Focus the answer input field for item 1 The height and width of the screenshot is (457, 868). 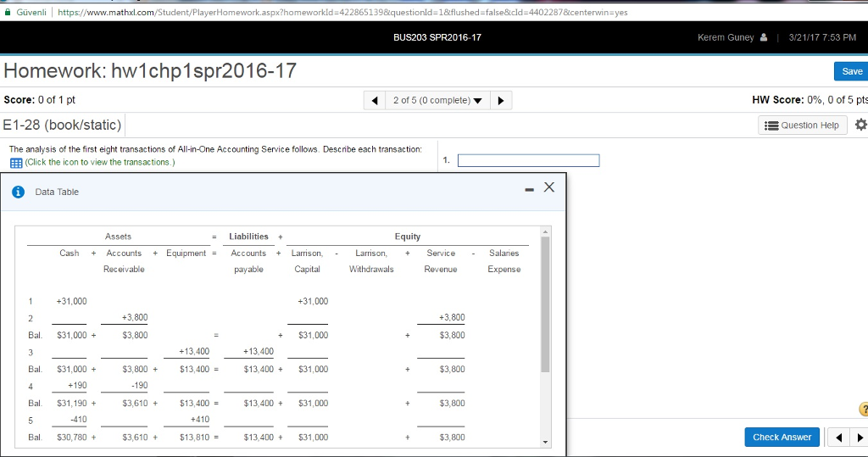[x=529, y=160]
